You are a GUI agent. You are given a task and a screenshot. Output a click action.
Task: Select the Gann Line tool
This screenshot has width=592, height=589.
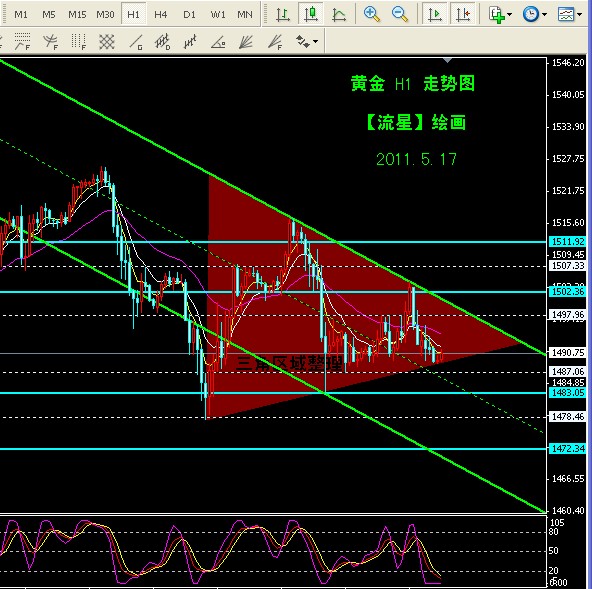point(136,42)
